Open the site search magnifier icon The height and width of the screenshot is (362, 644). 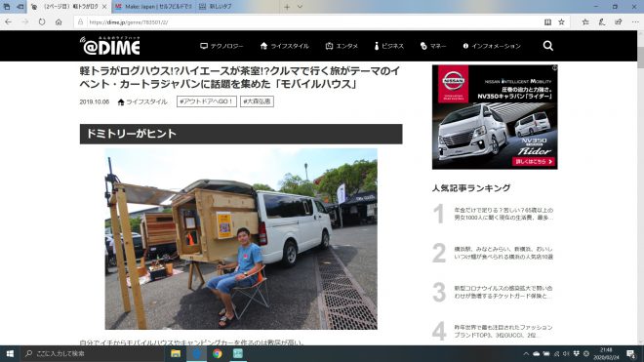point(548,46)
